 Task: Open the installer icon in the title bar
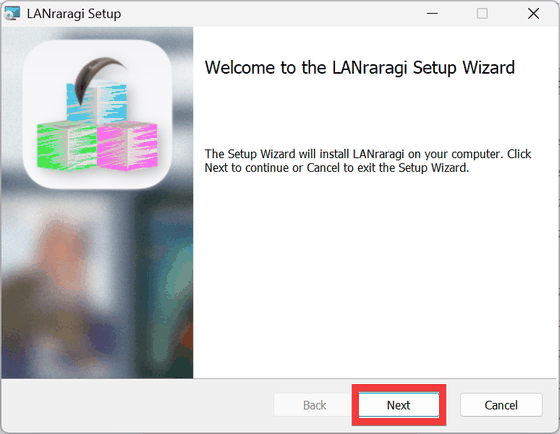(x=12, y=14)
